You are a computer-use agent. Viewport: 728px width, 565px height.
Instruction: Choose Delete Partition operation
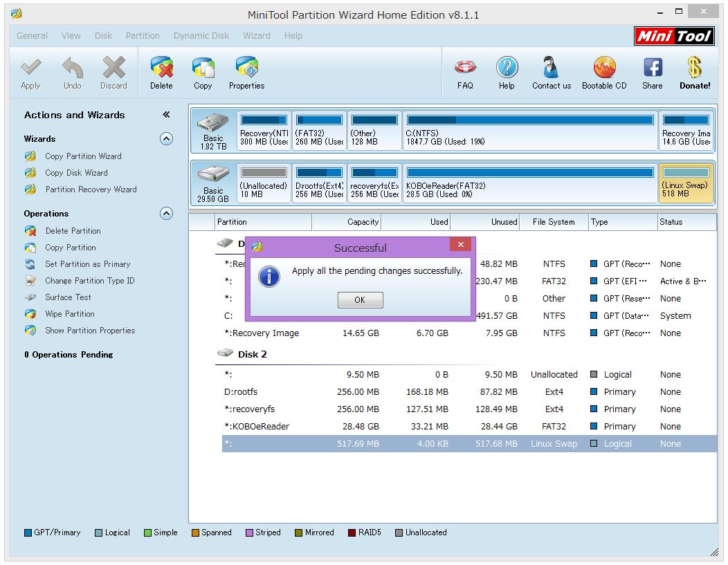tap(73, 231)
